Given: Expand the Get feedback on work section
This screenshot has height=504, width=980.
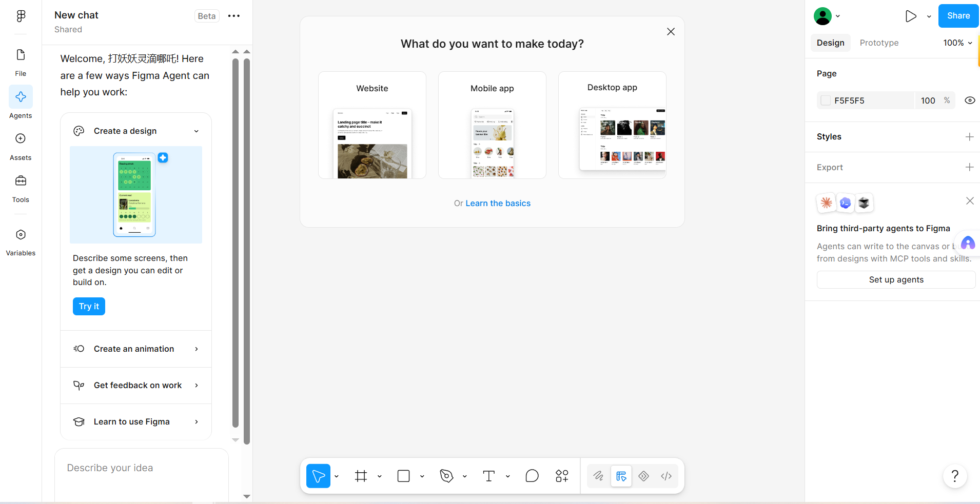Looking at the screenshot, I should point(197,385).
